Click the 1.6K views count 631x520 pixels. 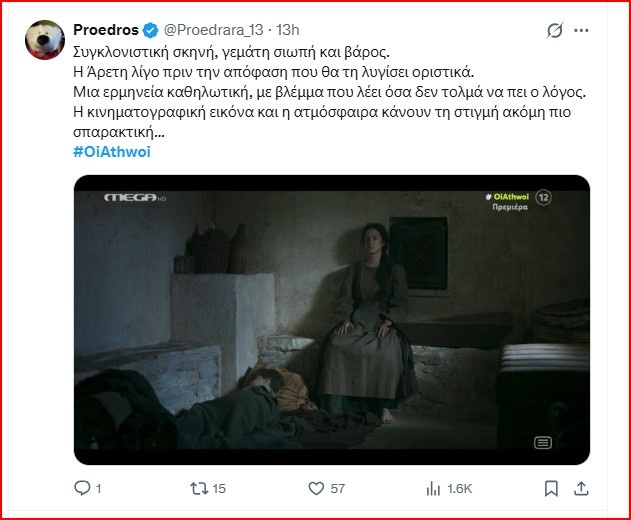point(461,488)
